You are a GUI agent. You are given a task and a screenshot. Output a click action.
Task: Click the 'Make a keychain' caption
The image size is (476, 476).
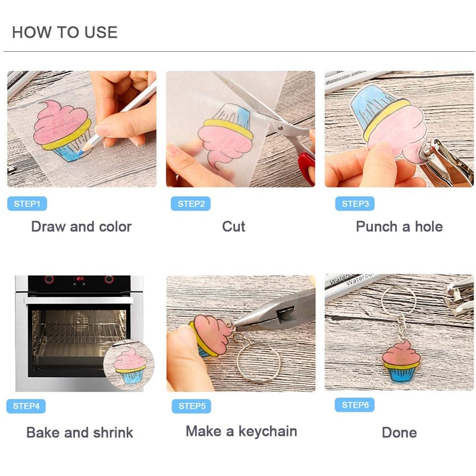pyautogui.click(x=242, y=431)
